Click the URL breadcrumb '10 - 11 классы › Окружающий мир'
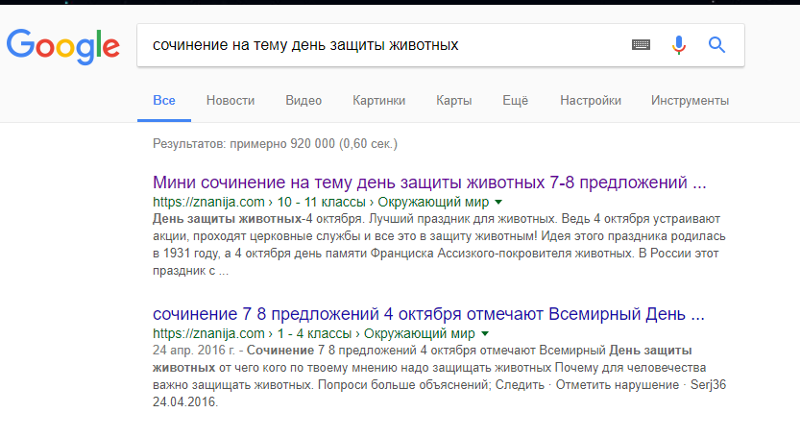Screen dimensions: 800x425 click(383, 203)
